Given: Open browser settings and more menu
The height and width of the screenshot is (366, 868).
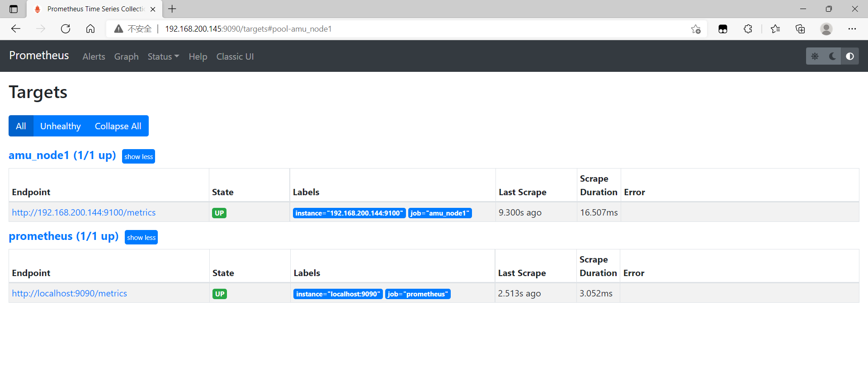Looking at the screenshot, I should (852, 29).
